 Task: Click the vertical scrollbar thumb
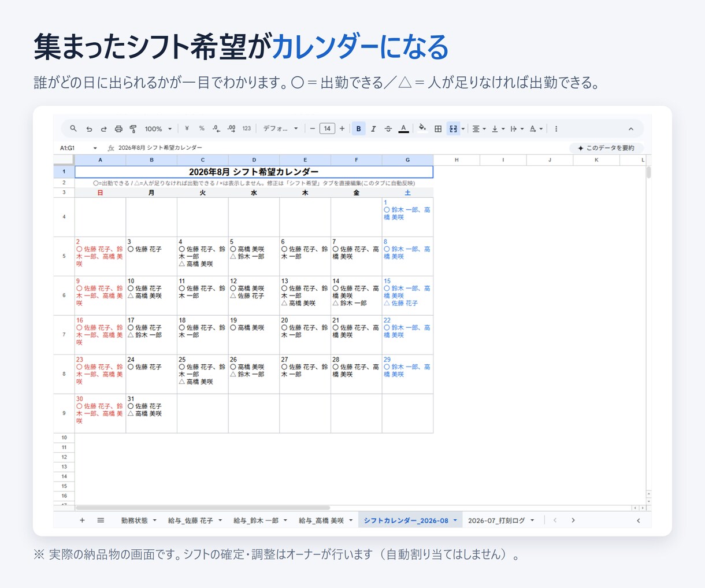pyautogui.click(x=648, y=172)
